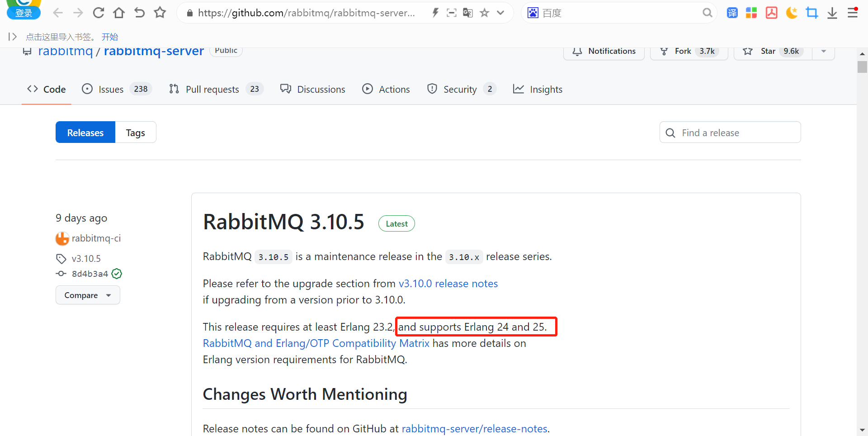868x436 pixels.
Task: Click the Notifications button
Action: [x=604, y=51]
